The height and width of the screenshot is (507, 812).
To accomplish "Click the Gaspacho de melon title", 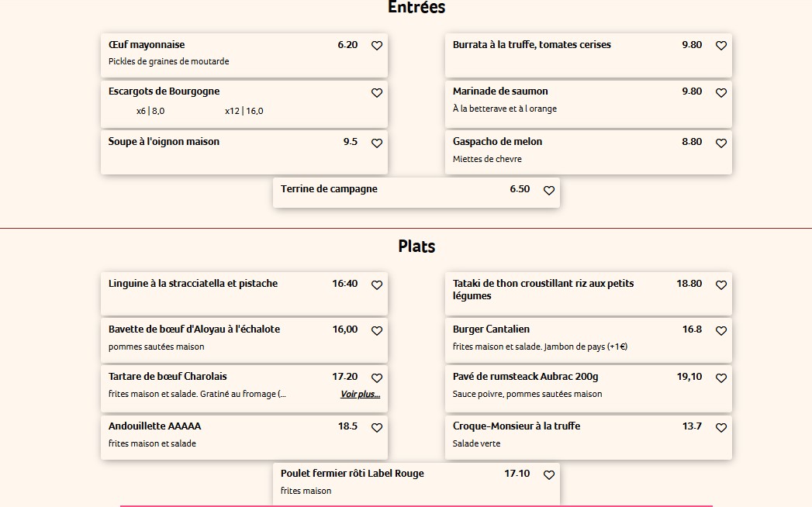I will coord(497,141).
